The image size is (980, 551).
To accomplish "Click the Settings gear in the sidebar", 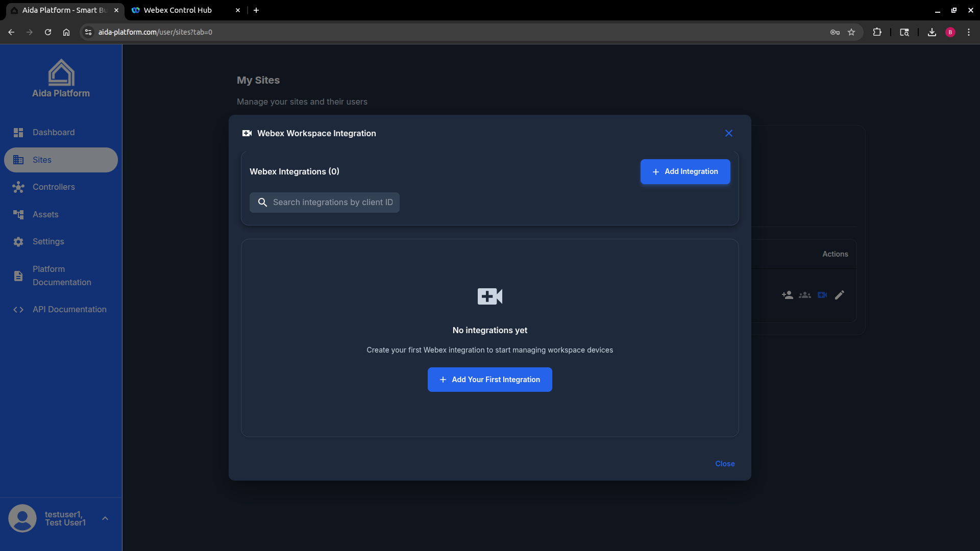I will tap(18, 241).
